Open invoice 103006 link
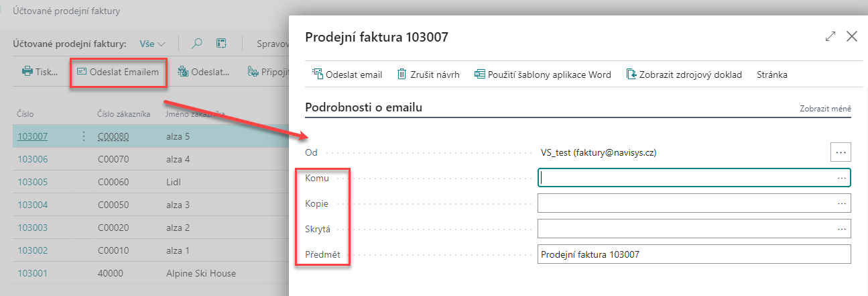 coord(32,160)
